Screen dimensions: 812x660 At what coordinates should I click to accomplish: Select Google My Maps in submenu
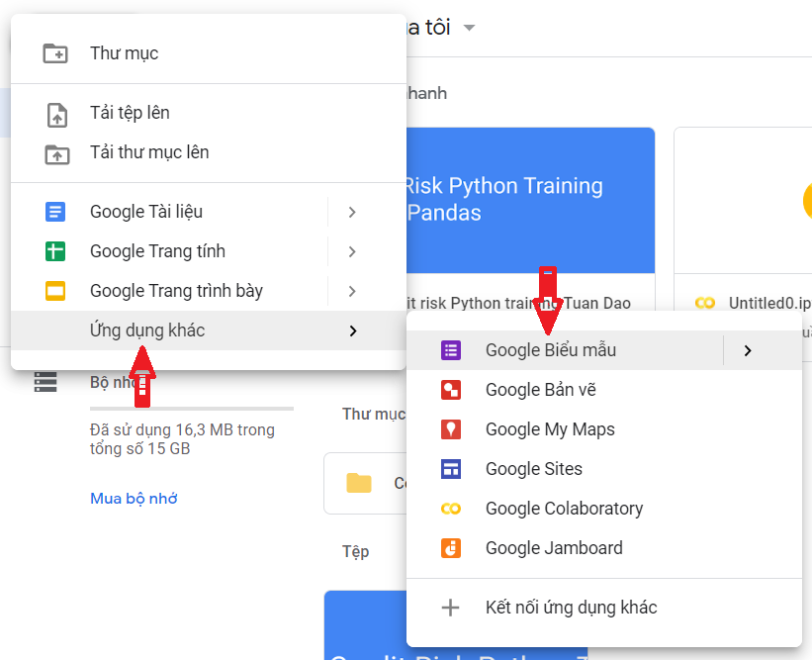(604, 429)
